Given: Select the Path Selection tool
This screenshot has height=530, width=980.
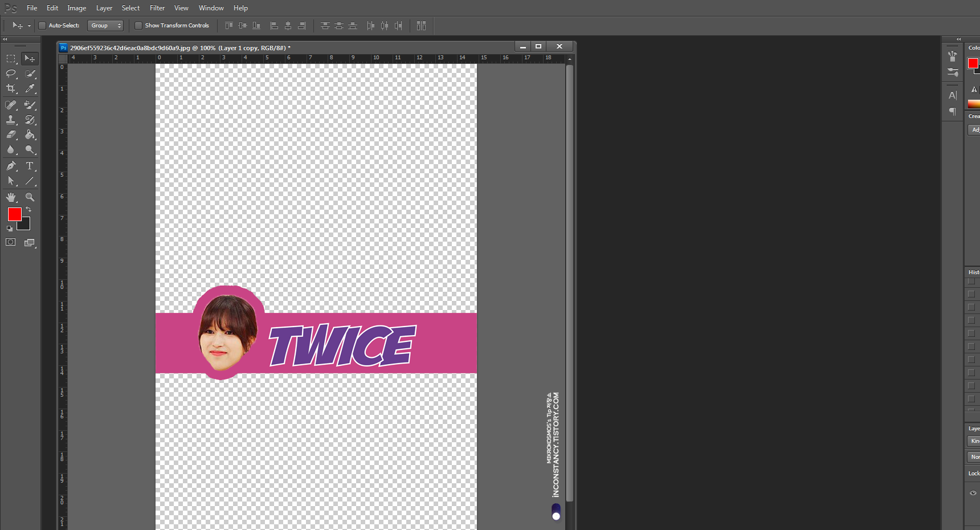Looking at the screenshot, I should click(11, 181).
